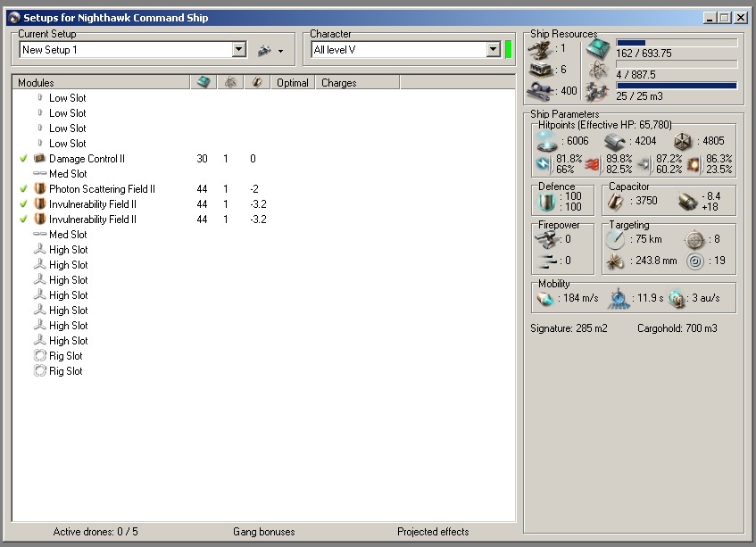Click the drone bay bar 25 / 25 m3
756x547 pixels.
pos(677,86)
